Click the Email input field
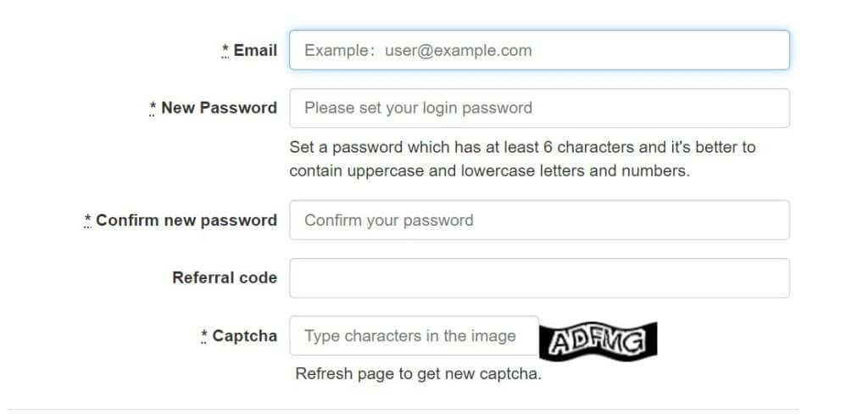 coord(539,50)
